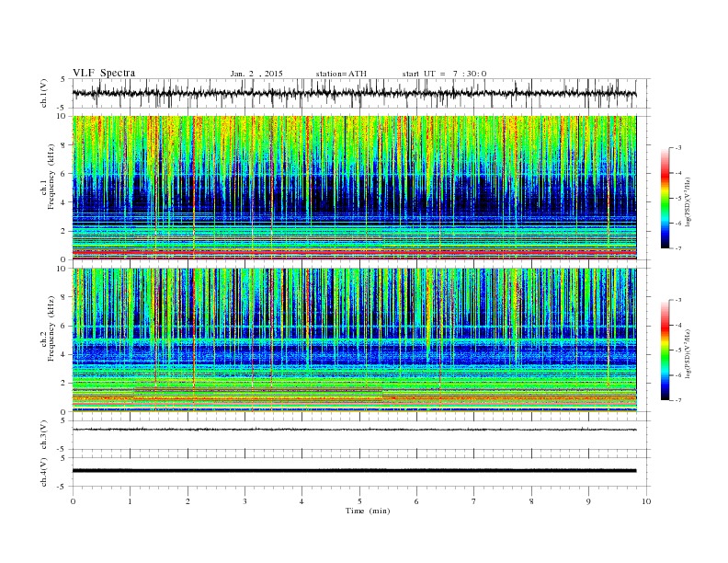This screenshot has height=563, width=728.
Task: Click the '4' kHz tick on ch.2 spectrogram
Action: click(64, 354)
